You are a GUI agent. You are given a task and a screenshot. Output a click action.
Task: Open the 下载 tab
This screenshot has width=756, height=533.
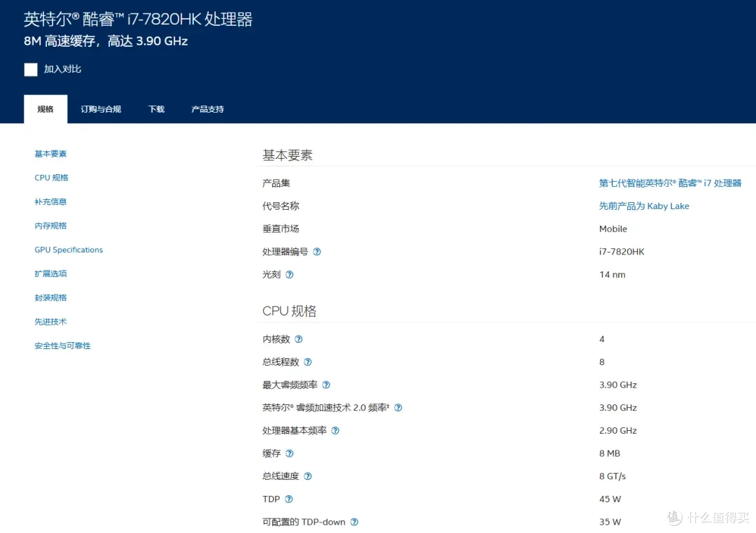(x=156, y=109)
